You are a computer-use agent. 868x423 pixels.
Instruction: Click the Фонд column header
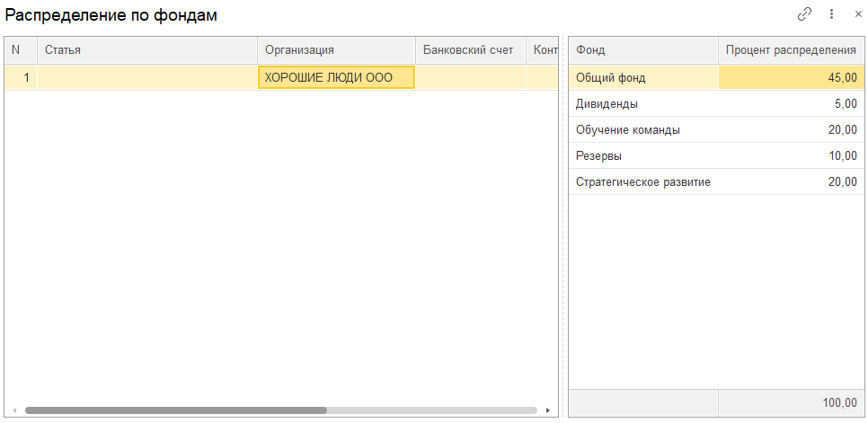tap(643, 49)
